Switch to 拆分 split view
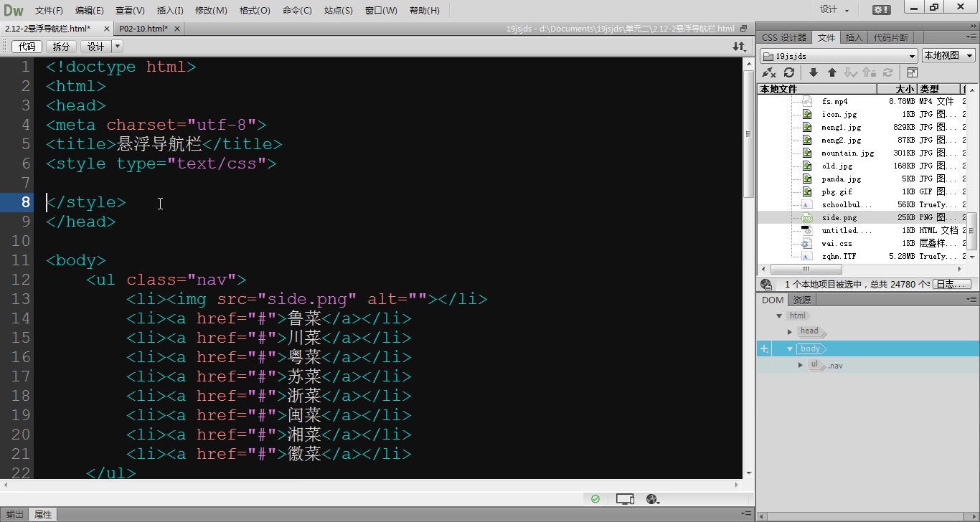The width and height of the screenshot is (980, 522). click(x=62, y=47)
